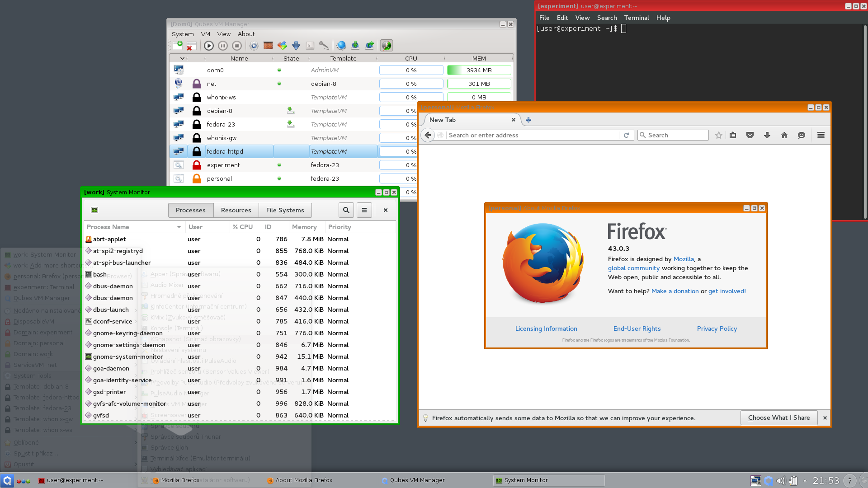Click the Pocket icon in Firefox toolbar
This screenshot has height=488, width=868.
click(x=750, y=135)
